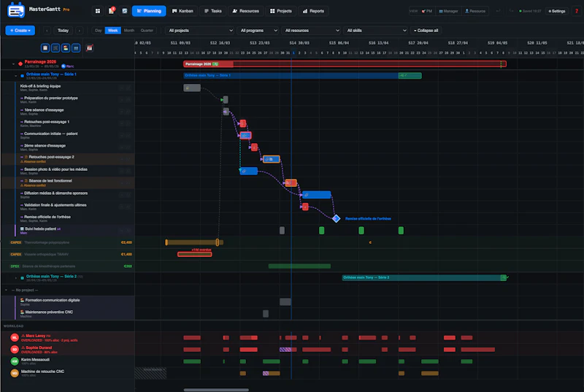Viewport: 584px width, 392px height.
Task: Open the Resources tab
Action: (246, 11)
